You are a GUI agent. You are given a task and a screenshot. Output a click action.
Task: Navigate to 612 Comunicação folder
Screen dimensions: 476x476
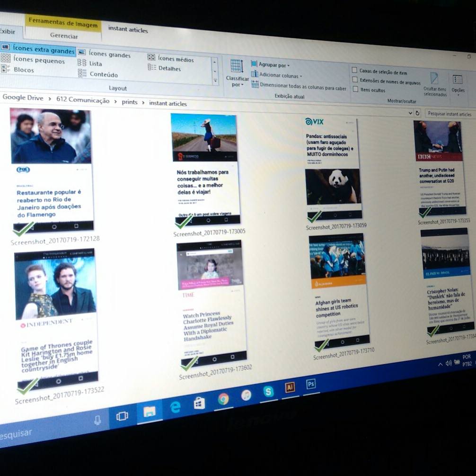83,100
